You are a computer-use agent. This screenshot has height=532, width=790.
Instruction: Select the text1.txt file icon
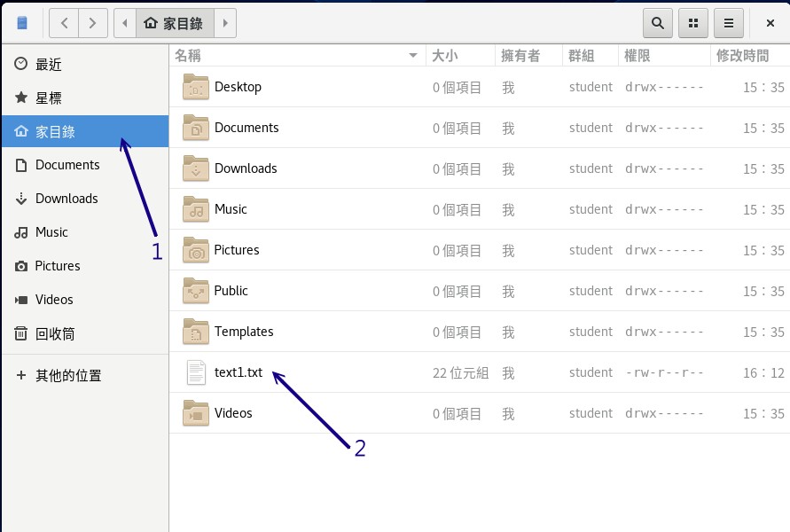195,372
